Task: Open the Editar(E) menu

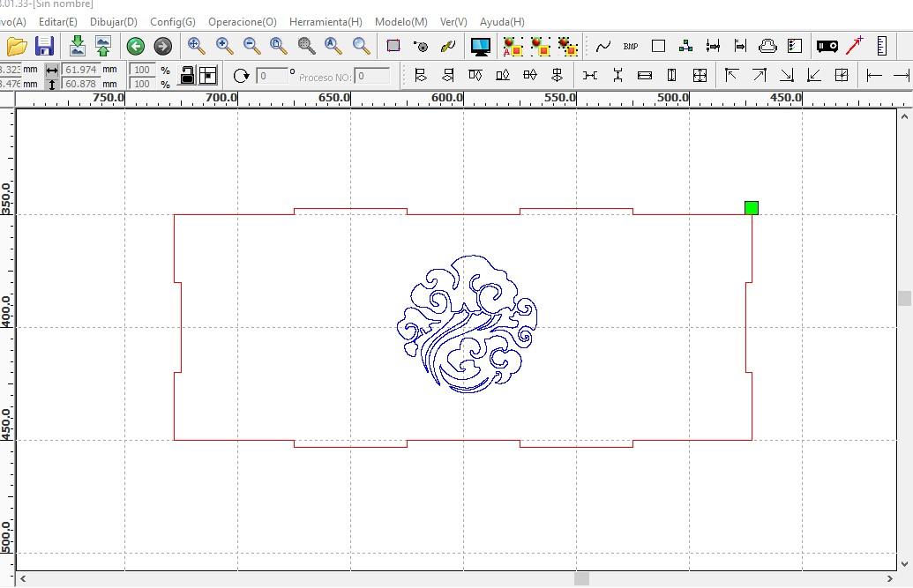Action: point(57,21)
